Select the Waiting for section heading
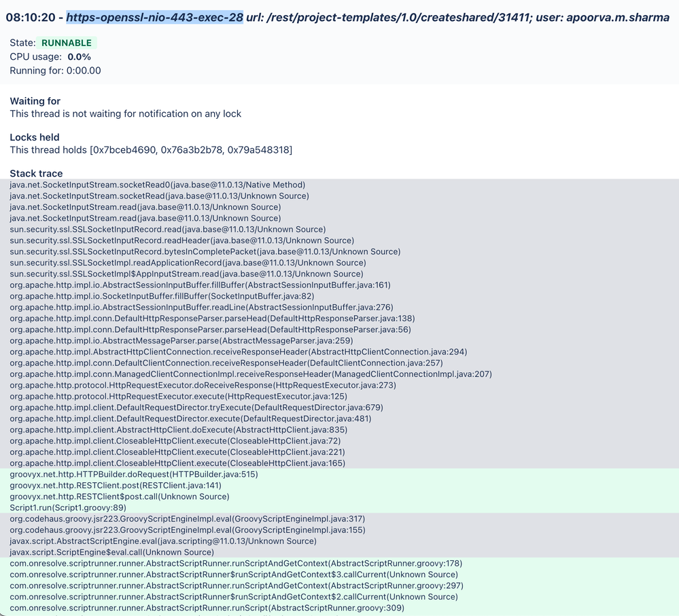Image resolution: width=679 pixels, height=616 pixels. pyautogui.click(x=36, y=101)
